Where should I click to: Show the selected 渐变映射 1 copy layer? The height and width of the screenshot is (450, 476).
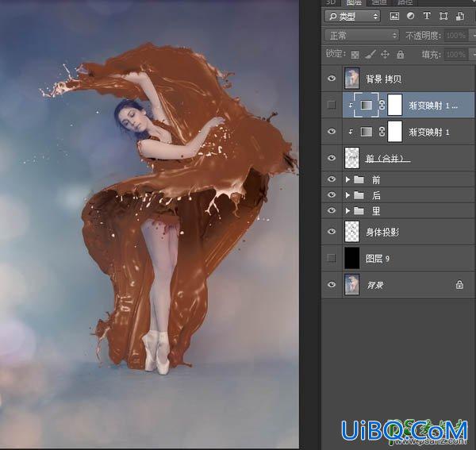332,105
